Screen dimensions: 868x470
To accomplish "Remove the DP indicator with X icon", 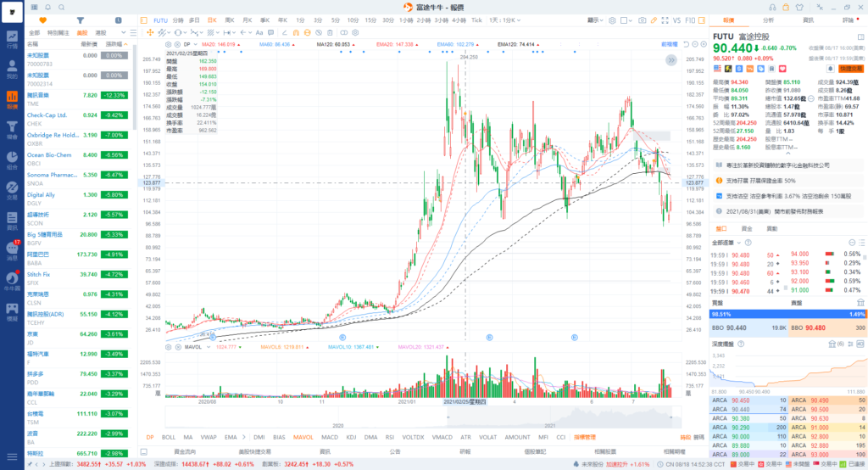I will (177, 44).
